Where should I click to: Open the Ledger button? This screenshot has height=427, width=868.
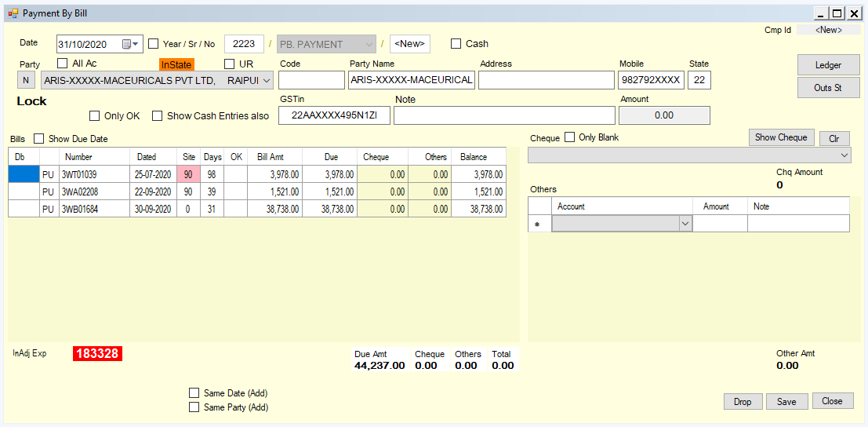828,65
